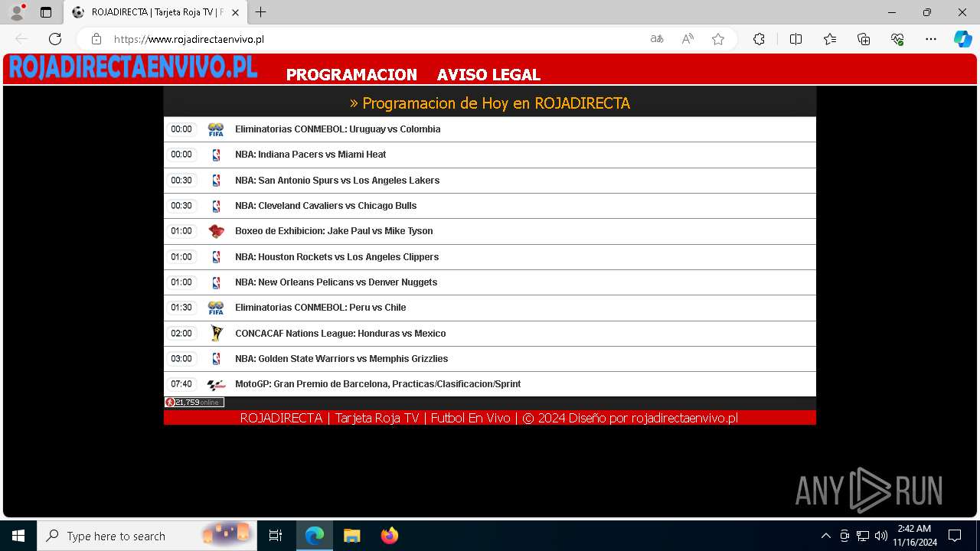The image size is (980, 551).
Task: Open Jake Paul vs Mike Tyson link
Action: [334, 231]
